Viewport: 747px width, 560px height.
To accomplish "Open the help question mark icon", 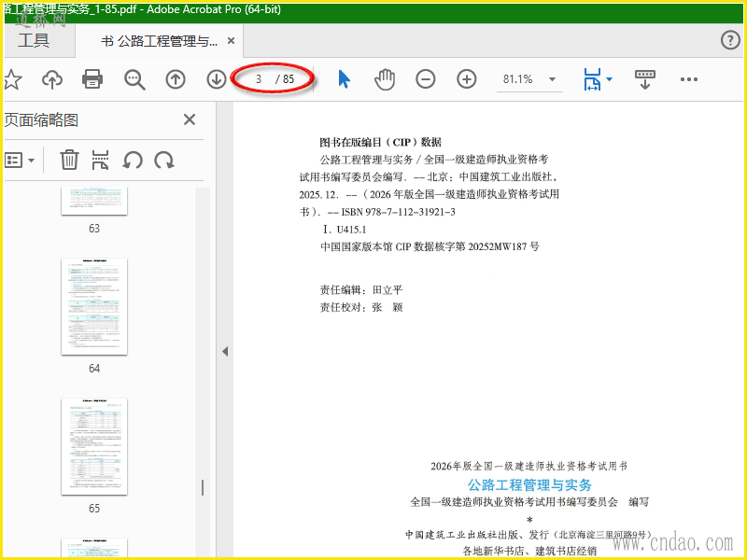I will point(730,40).
